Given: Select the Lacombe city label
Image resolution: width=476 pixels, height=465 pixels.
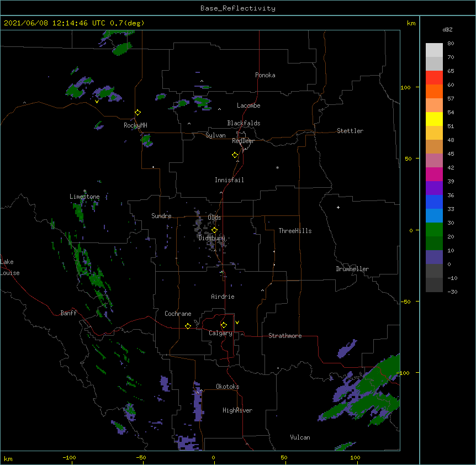Looking at the screenshot, I should (x=248, y=105).
